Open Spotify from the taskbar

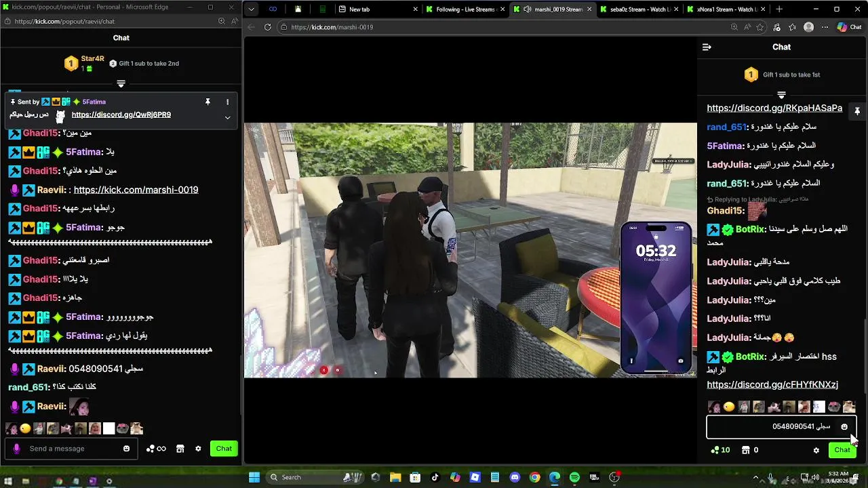574,477
